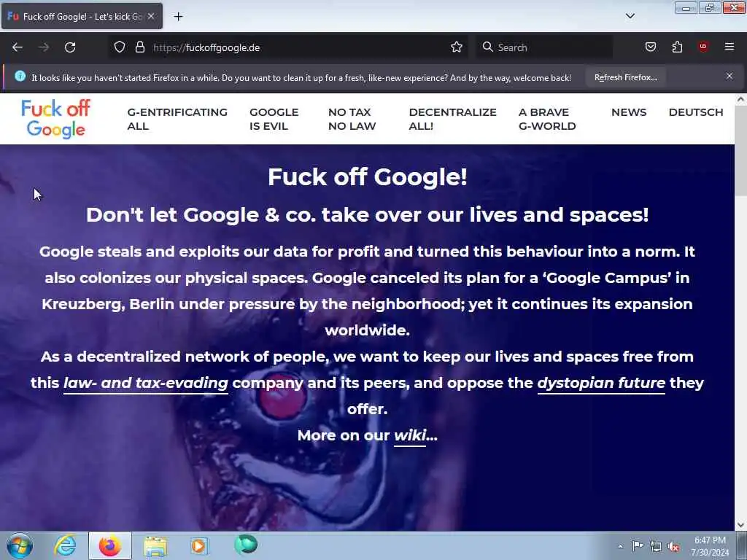The width and height of the screenshot is (747, 560).
Task: Open the wiki link
Action: 410,435
